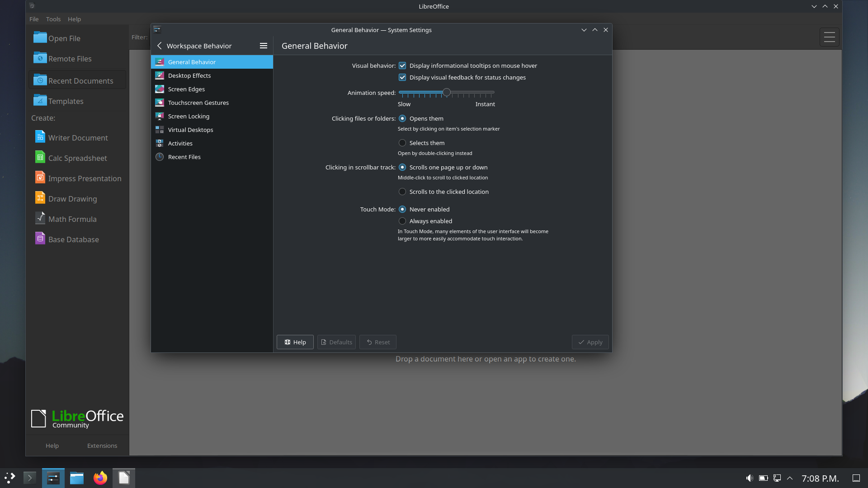This screenshot has width=868, height=488.
Task: Open Templates dropdown in LibreOffice
Action: point(77,101)
